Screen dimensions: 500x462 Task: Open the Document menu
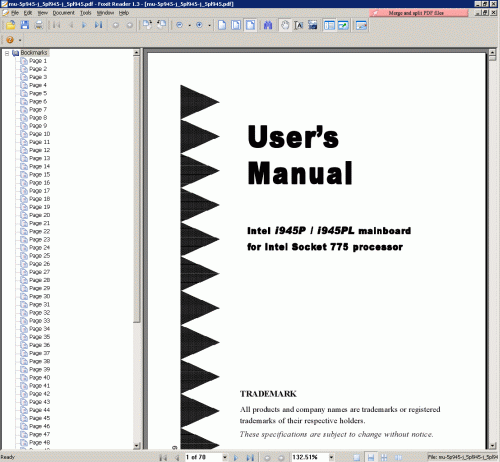[64, 13]
